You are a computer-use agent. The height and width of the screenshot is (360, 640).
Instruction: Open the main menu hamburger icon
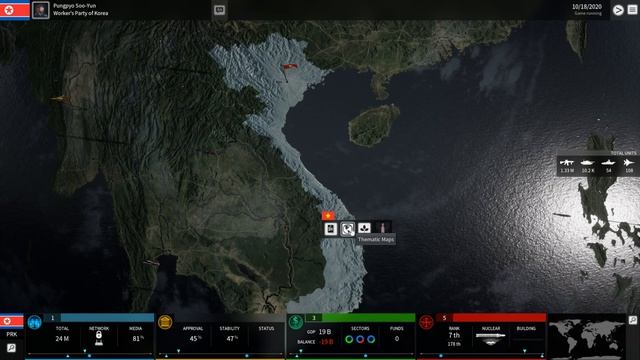[x=632, y=10]
